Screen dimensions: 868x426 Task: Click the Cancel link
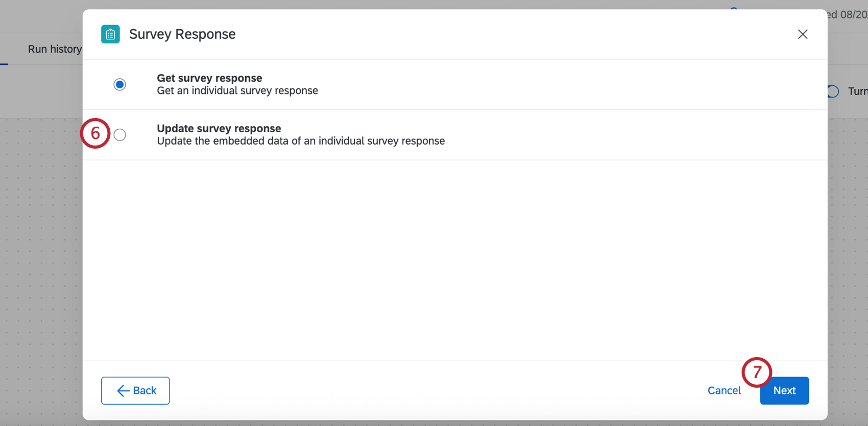click(724, 390)
